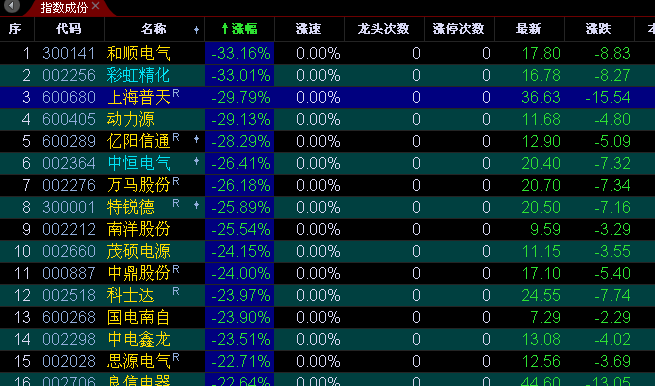The height and width of the screenshot is (386, 655).
Task: Click stock code 300141
Action: coord(69,53)
